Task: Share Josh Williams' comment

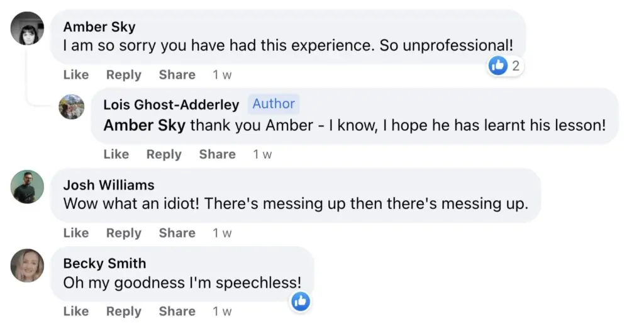Action: (177, 233)
